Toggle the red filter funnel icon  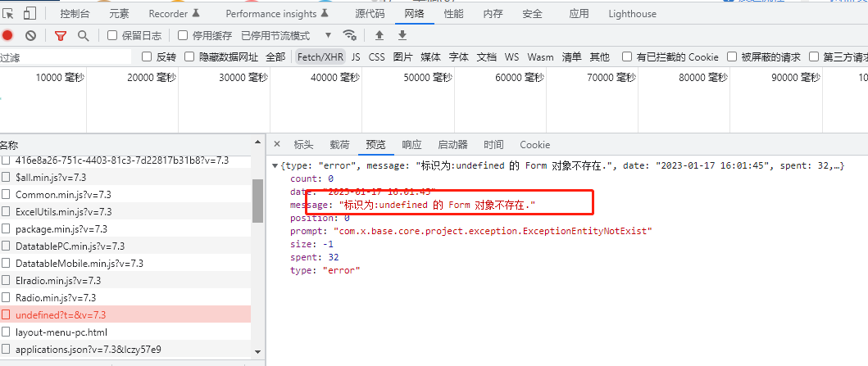point(61,36)
